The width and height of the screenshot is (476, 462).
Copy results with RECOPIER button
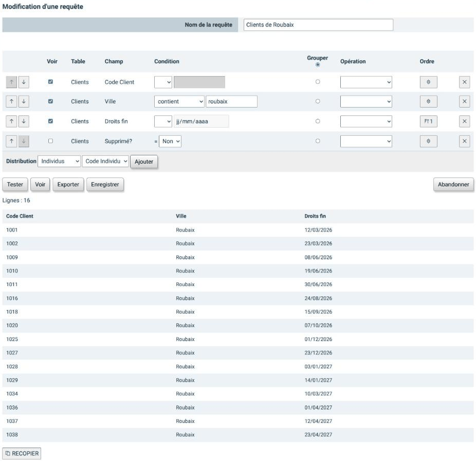click(x=22, y=453)
